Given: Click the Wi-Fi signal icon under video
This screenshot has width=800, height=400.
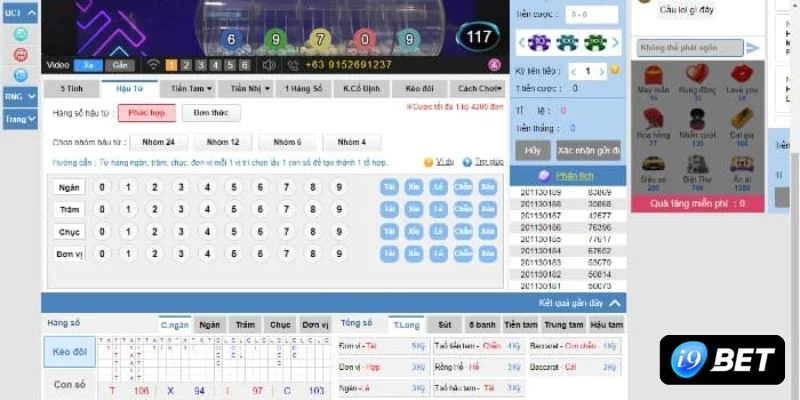Looking at the screenshot, I should (152, 65).
